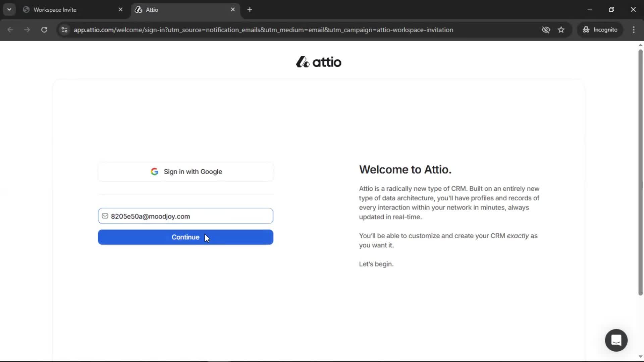Screen dimensions: 644x362
Task: Open the Incognito profile indicator
Action: tap(600, 30)
